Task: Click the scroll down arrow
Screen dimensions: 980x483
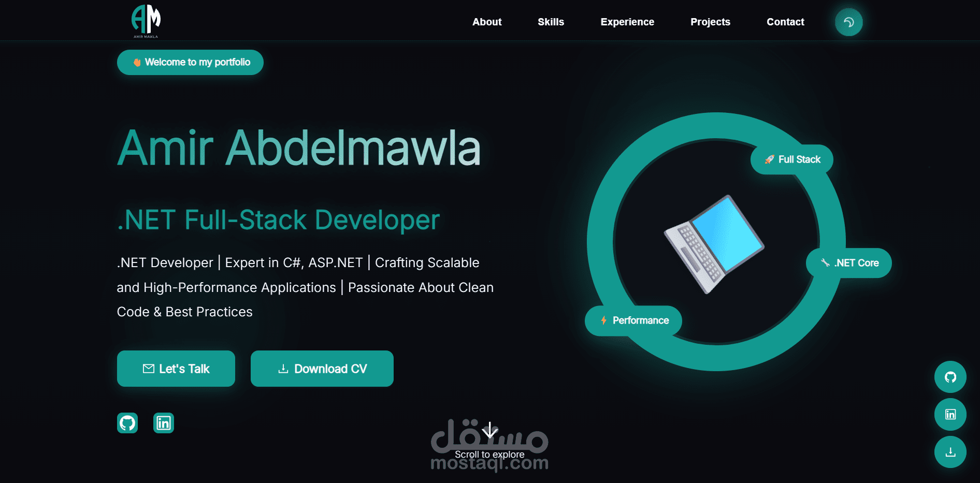Action: point(490,430)
